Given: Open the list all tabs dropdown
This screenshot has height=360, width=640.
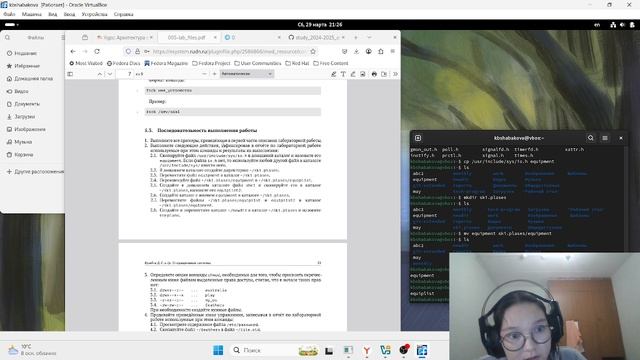Looking at the screenshot, I should (369, 37).
